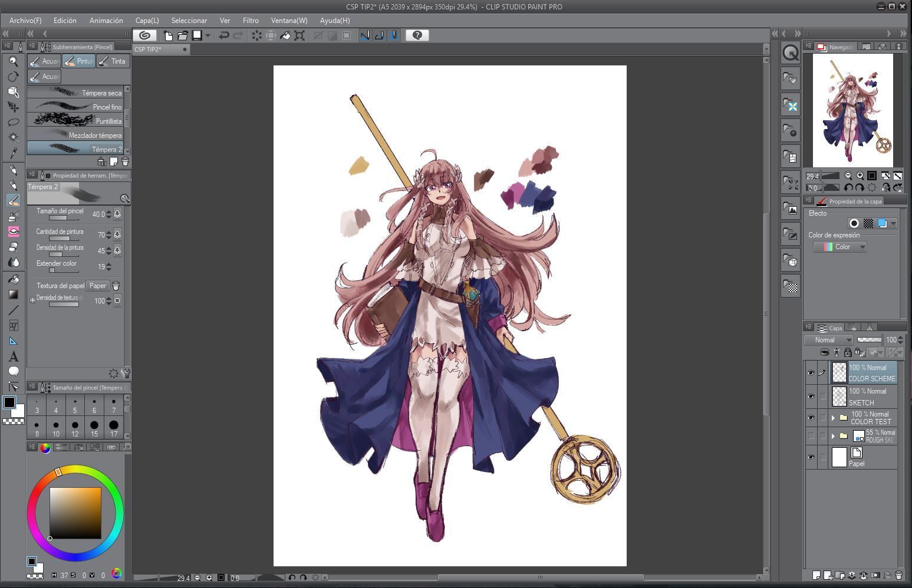The height and width of the screenshot is (588, 912).
Task: Select the Fill bucket tool
Action: click(x=13, y=279)
